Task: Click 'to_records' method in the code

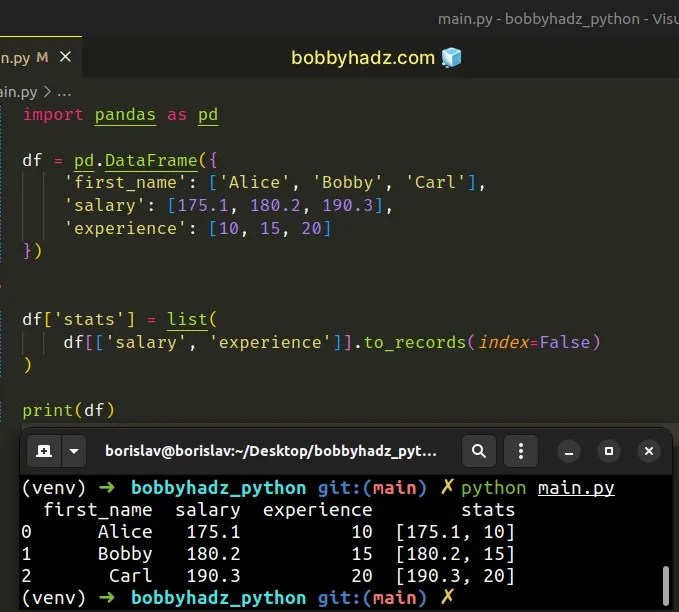Action: [x=414, y=343]
